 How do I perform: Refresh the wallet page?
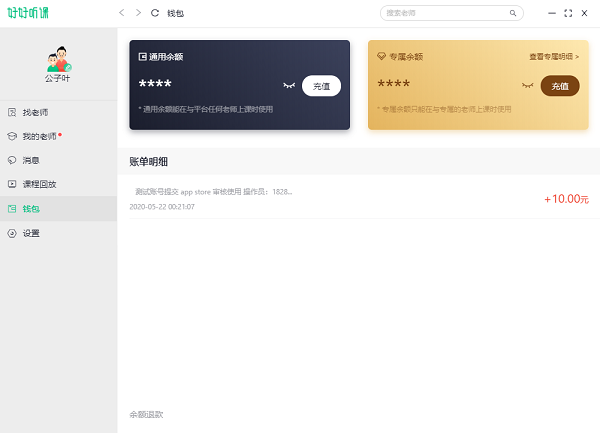[x=155, y=13]
